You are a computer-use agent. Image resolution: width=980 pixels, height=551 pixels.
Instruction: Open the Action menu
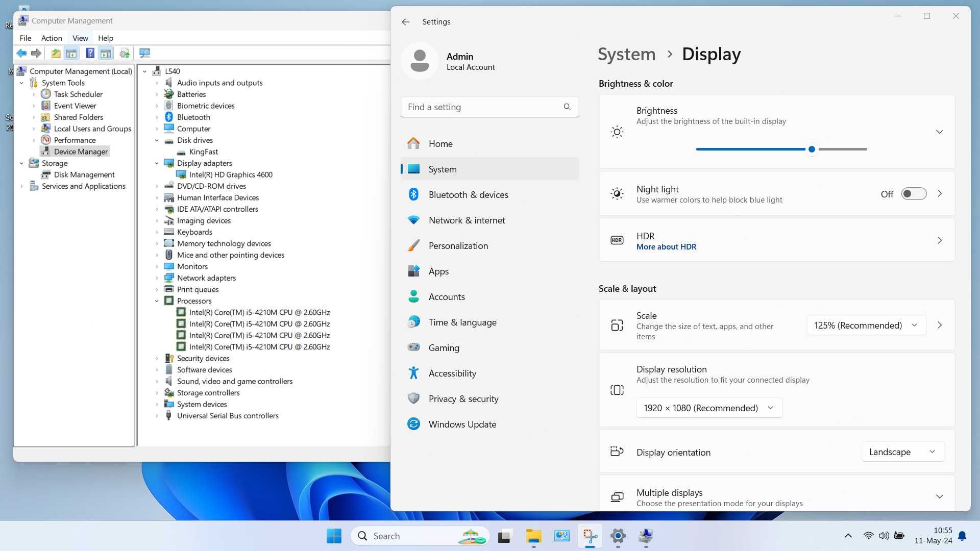point(52,38)
